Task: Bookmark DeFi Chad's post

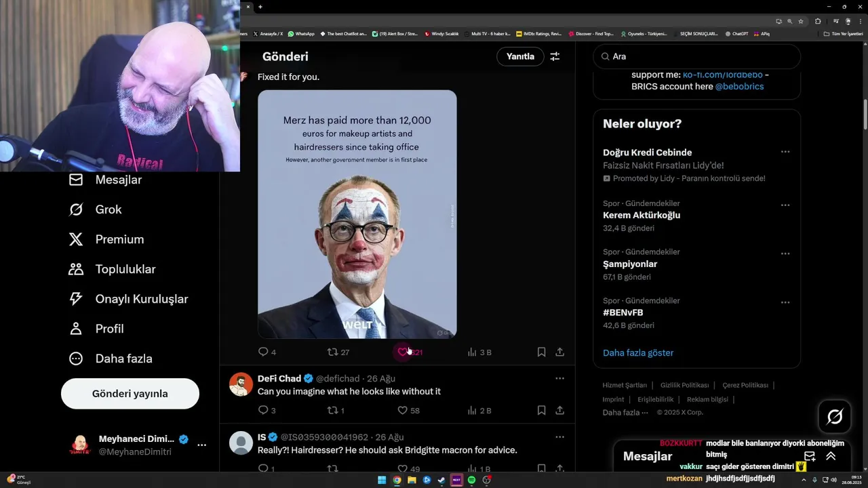Action: click(541, 410)
